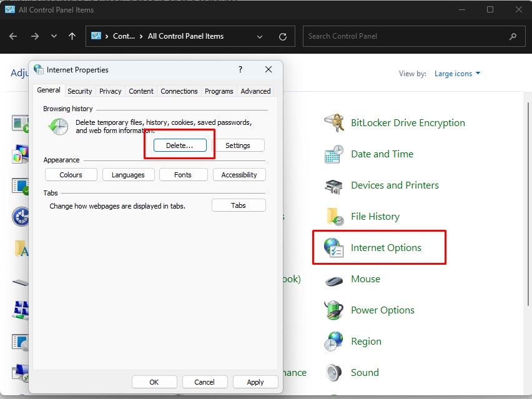
Task: Go forward with the forward arrow
Action: (x=35, y=36)
